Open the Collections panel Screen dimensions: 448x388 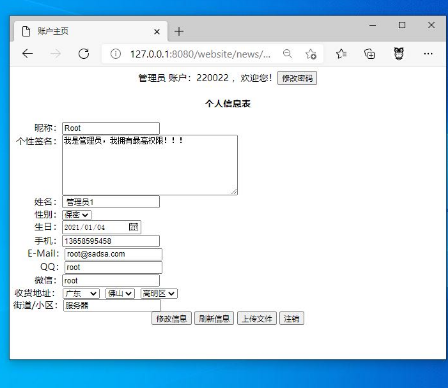[369, 54]
